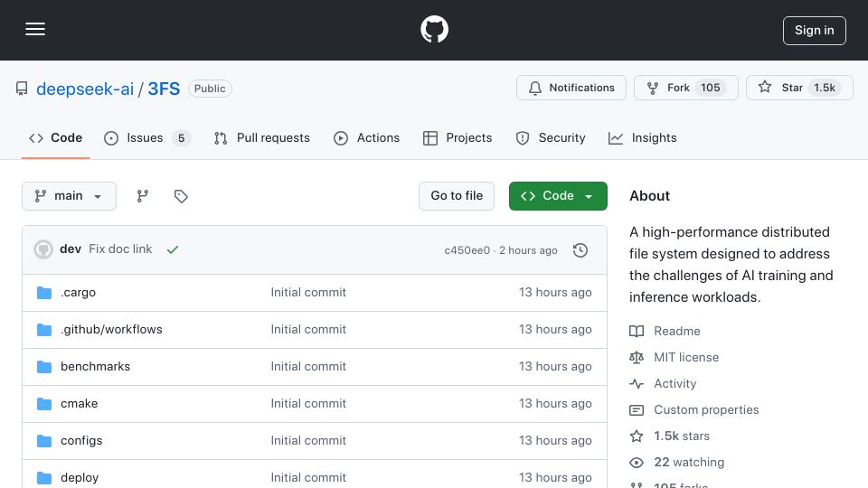Click the Activity pulse icon

(x=637, y=383)
